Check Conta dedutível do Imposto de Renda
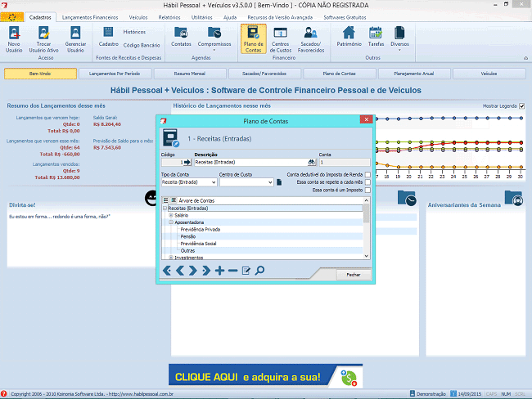Screen dimensions: 532x399 coord(367,175)
